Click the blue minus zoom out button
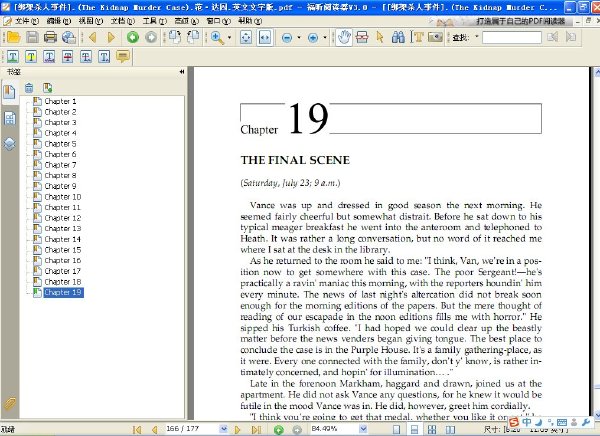The height and width of the screenshot is (436, 600). (287, 38)
